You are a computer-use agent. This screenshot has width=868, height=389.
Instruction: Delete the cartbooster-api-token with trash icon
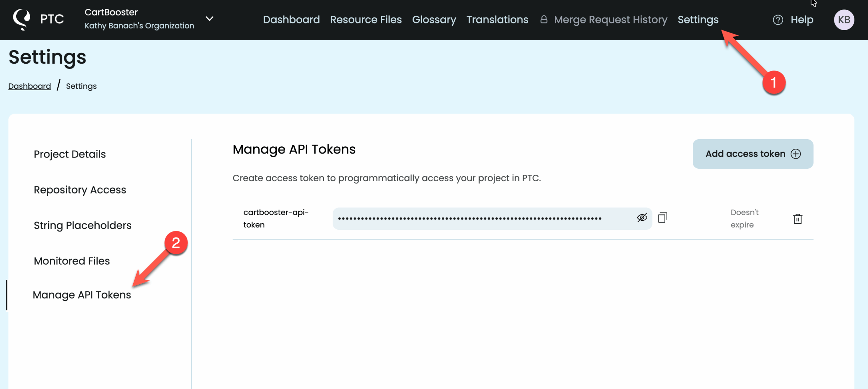797,219
